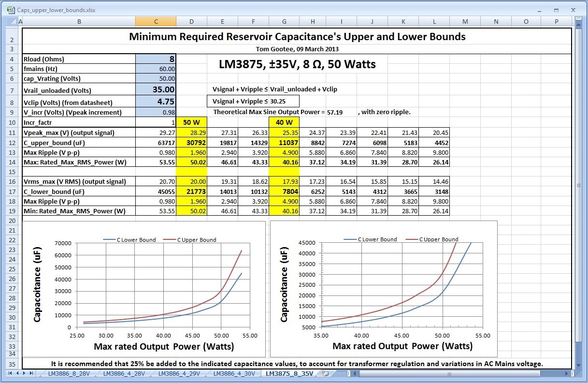Click the Rload value cell showing 8
Viewport: 588px width, 383px height.
(x=156, y=59)
